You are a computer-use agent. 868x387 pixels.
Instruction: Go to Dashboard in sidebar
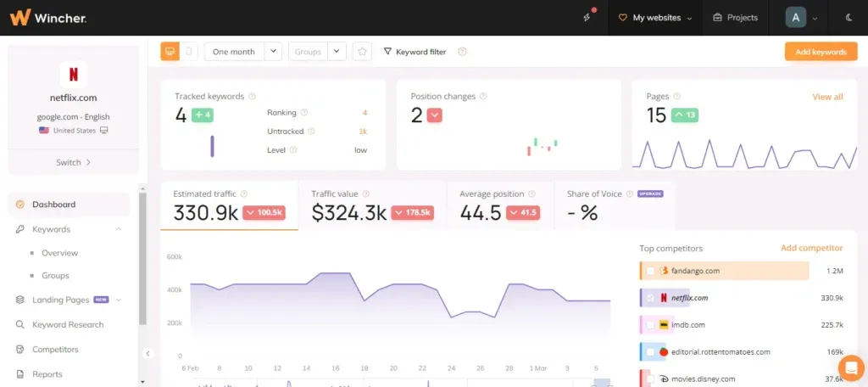69,204
